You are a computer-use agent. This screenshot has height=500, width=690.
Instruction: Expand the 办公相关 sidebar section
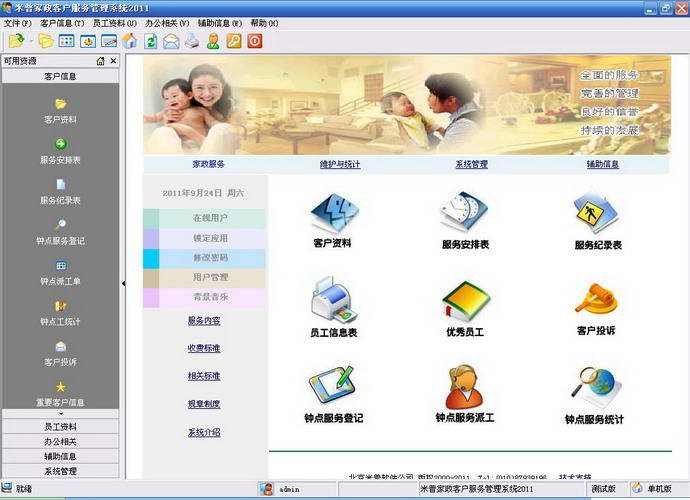60,441
